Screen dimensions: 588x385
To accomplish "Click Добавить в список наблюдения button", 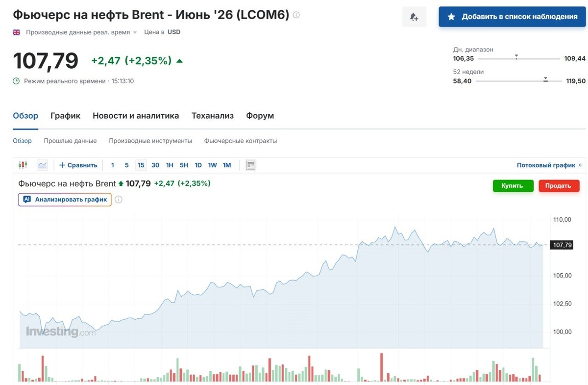I will point(513,17).
